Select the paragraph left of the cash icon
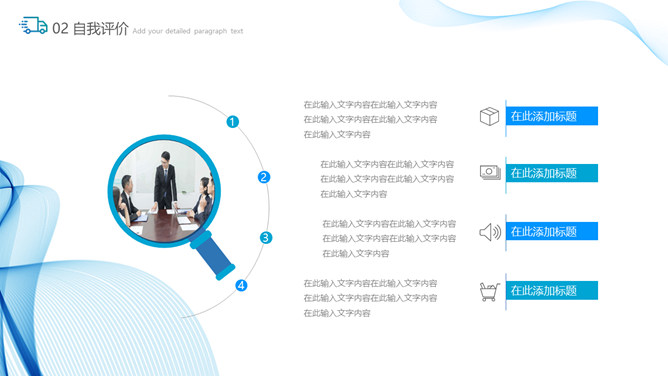668x376 pixels. (387, 179)
